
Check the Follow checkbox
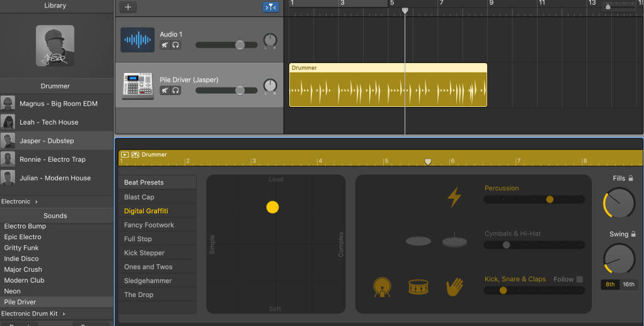[x=580, y=279]
